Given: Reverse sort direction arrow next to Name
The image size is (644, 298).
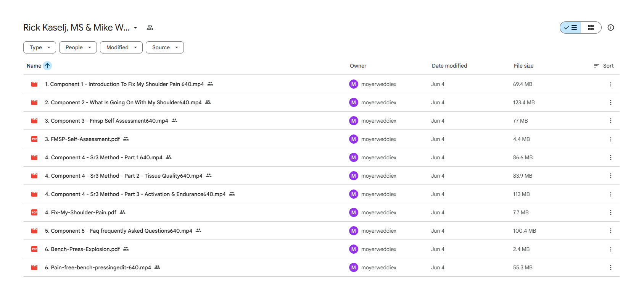Looking at the screenshot, I should 47,66.
